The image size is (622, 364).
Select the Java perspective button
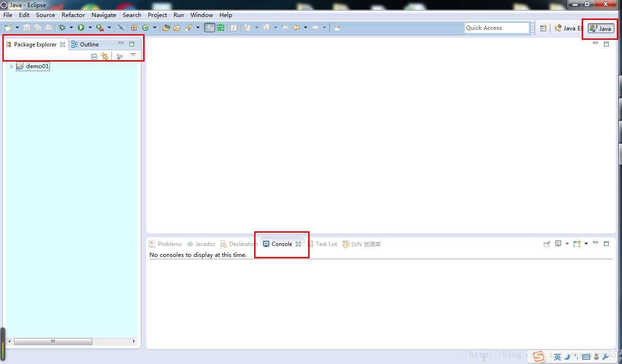601,28
